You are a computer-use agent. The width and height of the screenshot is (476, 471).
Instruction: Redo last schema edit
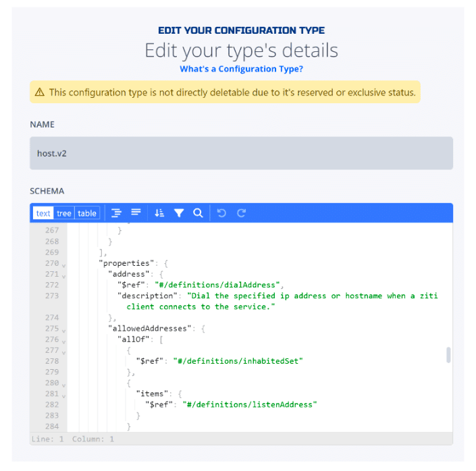pos(241,213)
